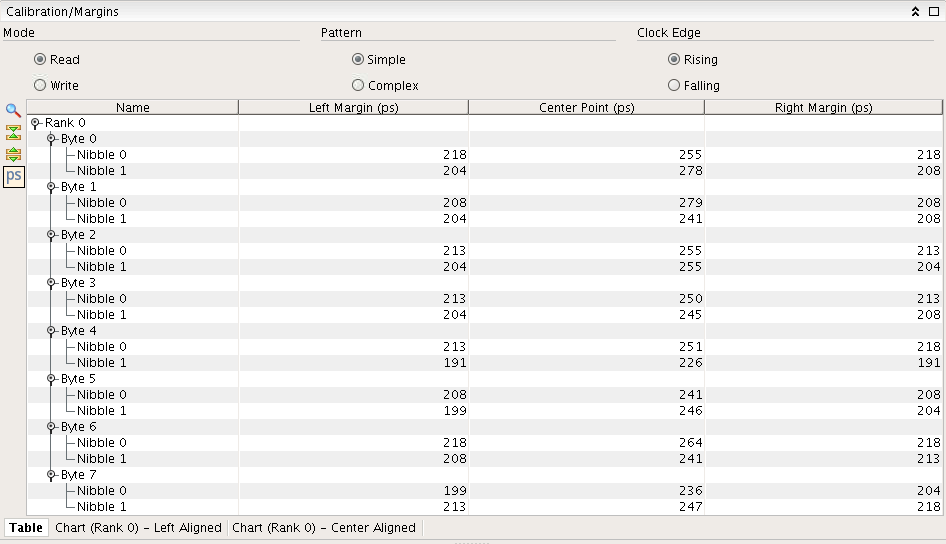The height and width of the screenshot is (544, 946).
Task: Collapse the Calibration/Margins panel with the double chevron
Action: pos(914,12)
